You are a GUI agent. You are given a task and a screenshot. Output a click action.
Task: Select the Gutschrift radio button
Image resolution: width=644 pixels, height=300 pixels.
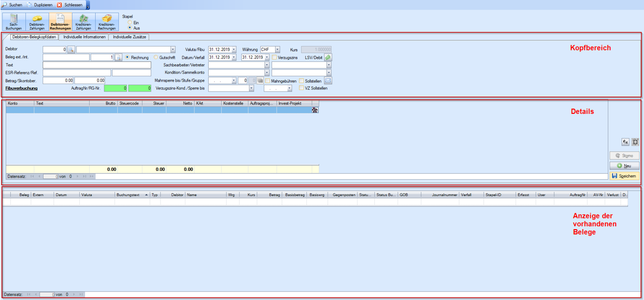pyautogui.click(x=156, y=57)
